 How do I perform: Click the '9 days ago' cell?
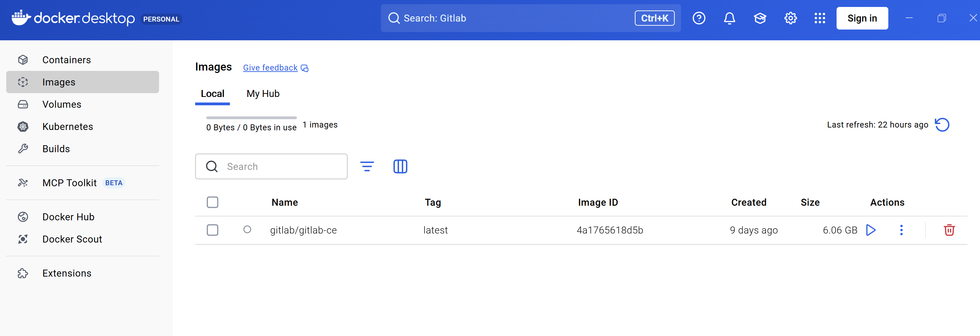point(753,230)
